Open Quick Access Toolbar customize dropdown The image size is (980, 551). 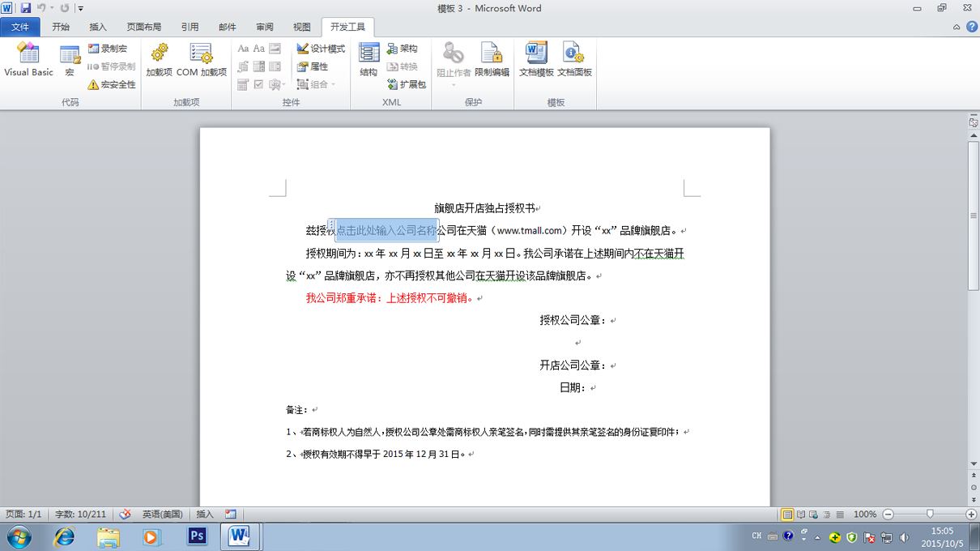point(81,8)
